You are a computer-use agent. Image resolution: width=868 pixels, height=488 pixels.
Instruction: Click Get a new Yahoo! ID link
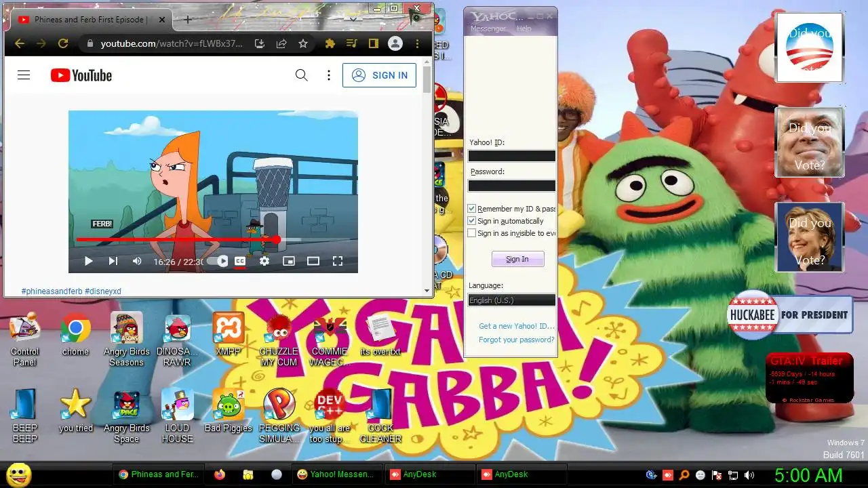(x=516, y=326)
